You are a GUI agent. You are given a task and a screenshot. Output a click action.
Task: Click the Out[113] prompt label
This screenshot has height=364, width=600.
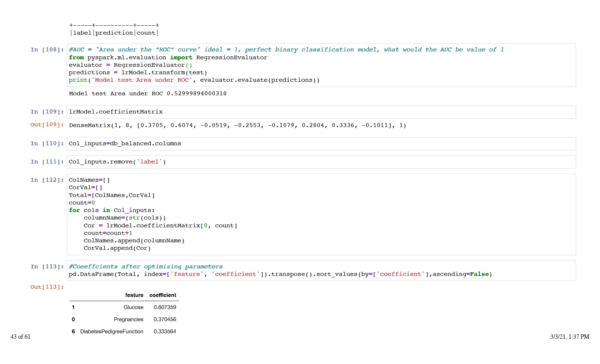point(47,287)
